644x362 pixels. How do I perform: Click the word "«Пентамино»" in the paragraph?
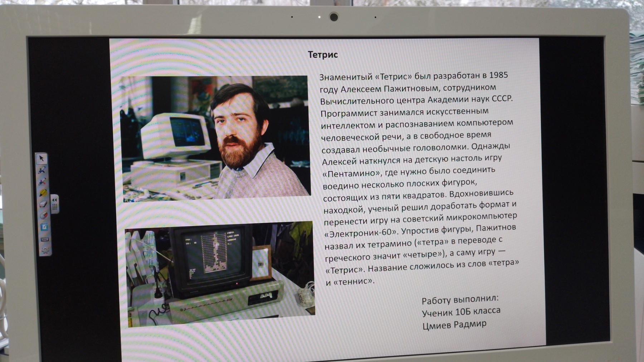coord(351,174)
